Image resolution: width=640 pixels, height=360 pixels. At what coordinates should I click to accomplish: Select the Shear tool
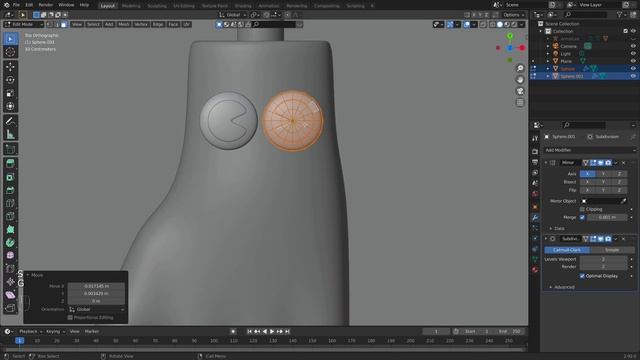click(x=10, y=295)
